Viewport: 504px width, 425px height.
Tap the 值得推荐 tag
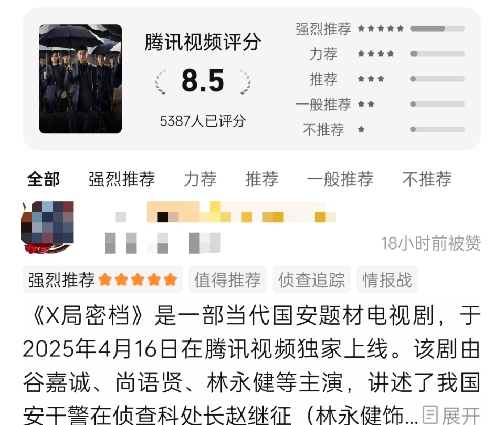pyautogui.click(x=227, y=279)
